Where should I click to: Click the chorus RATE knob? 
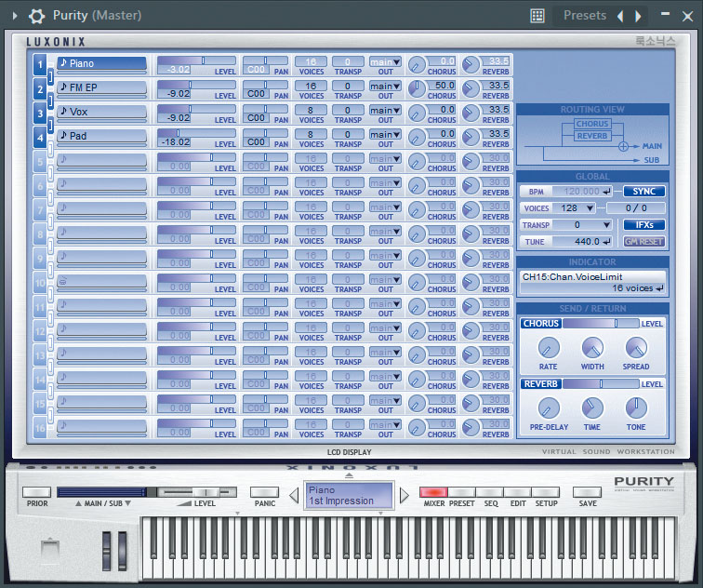coord(549,348)
